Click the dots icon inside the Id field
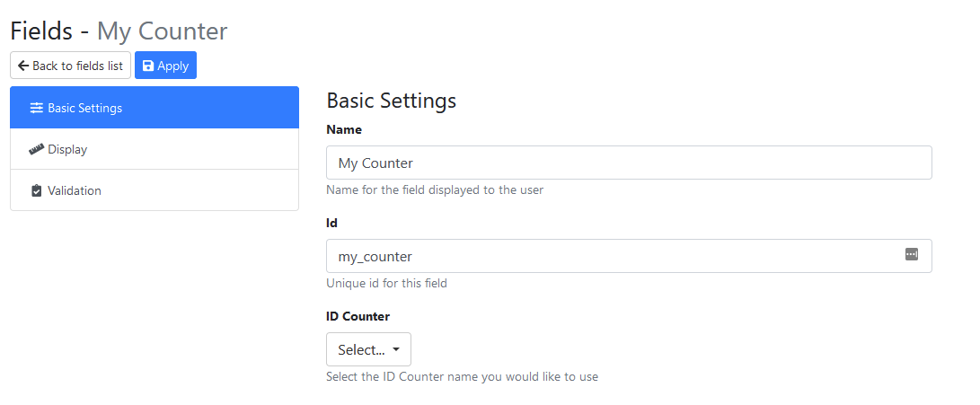This screenshot has height=405, width=980. coord(911,255)
